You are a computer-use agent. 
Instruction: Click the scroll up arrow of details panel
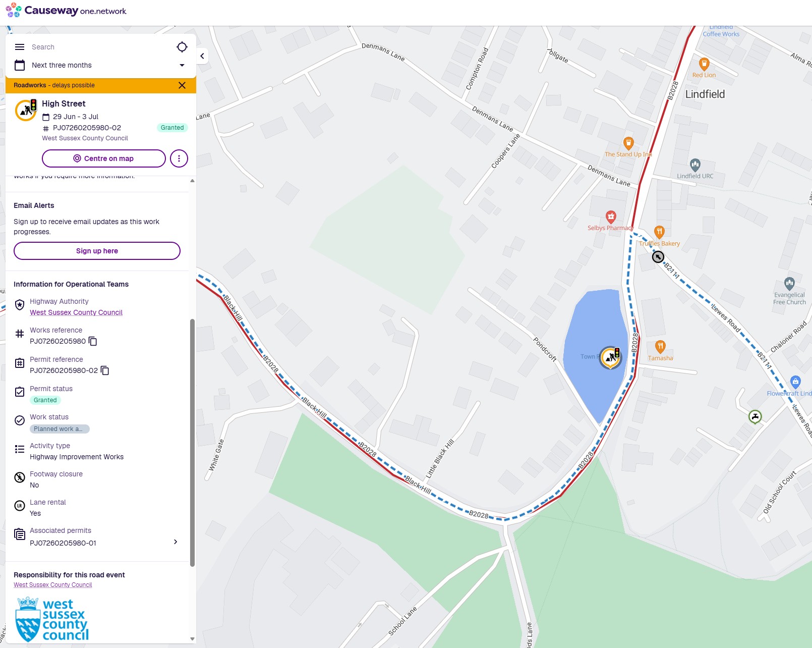point(192,181)
